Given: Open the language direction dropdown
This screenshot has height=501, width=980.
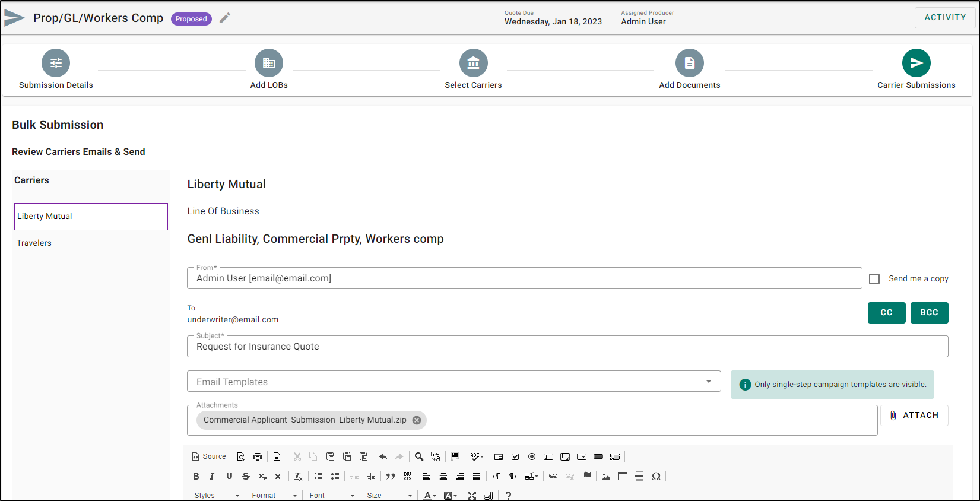Looking at the screenshot, I should pyautogui.click(x=531, y=476).
